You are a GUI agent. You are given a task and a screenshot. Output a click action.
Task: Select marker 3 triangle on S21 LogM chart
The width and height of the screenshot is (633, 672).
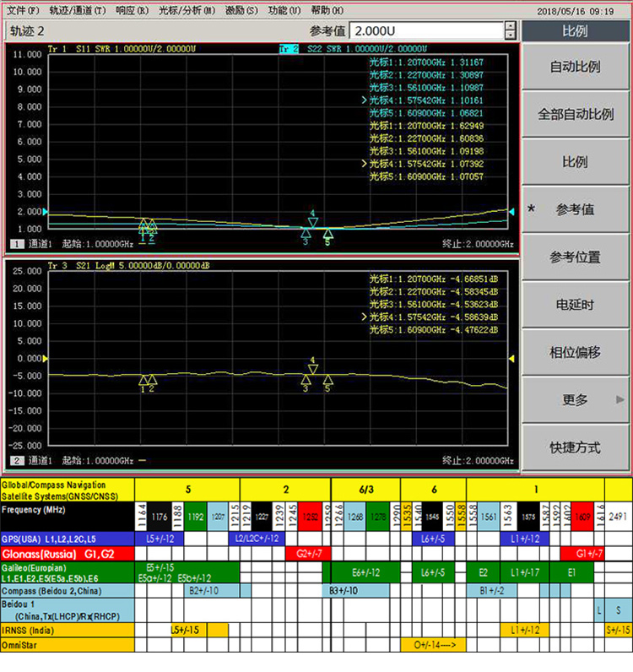point(306,380)
